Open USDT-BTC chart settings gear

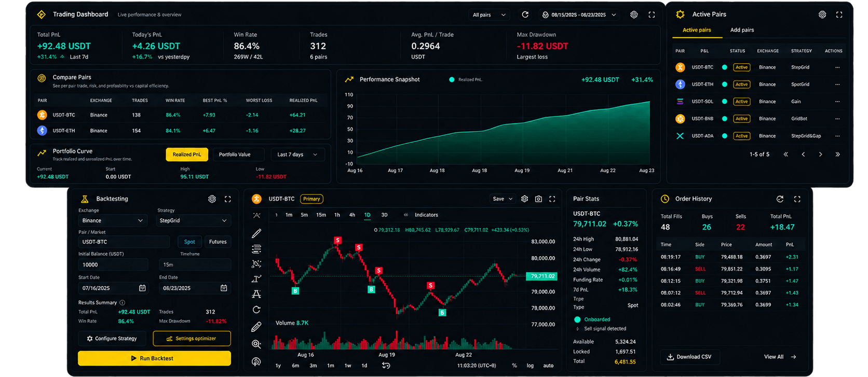(524, 199)
